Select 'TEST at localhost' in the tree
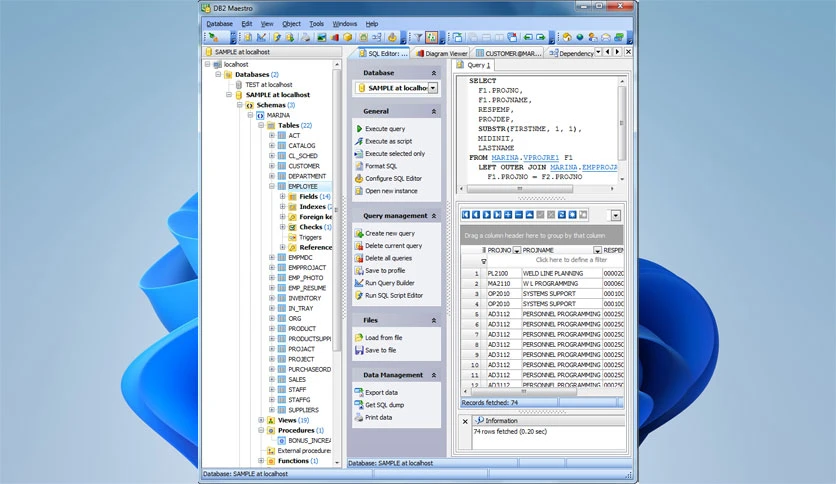 coord(269,85)
